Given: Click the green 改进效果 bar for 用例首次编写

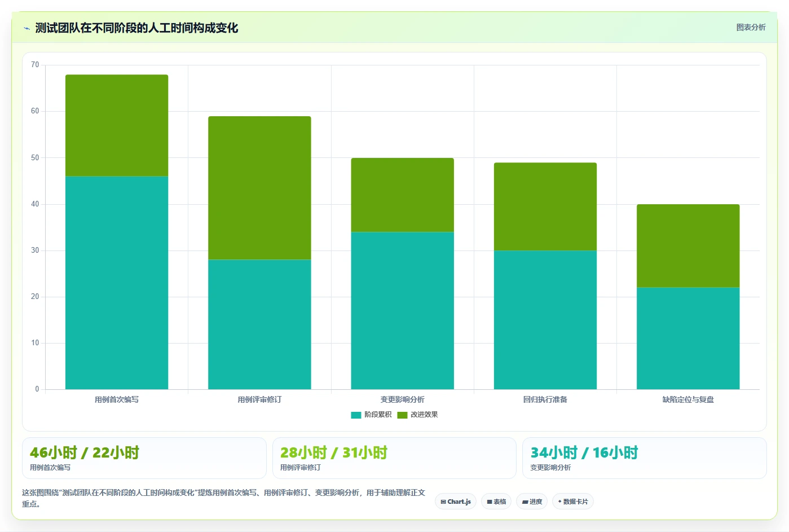Looking at the screenshot, I should [117, 125].
